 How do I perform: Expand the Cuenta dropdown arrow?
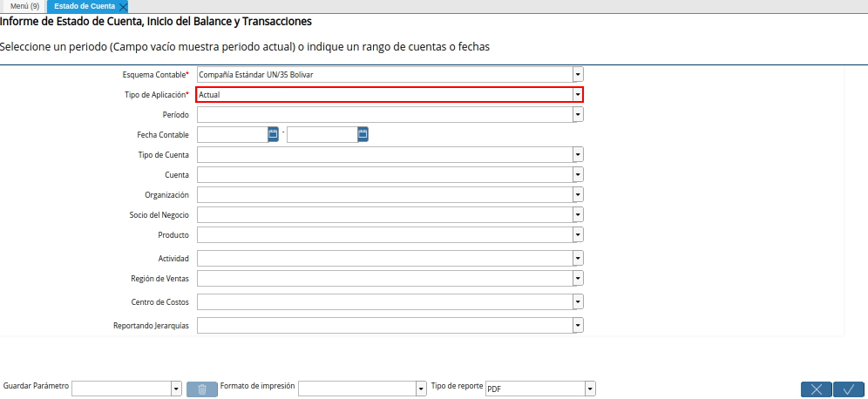[578, 175]
